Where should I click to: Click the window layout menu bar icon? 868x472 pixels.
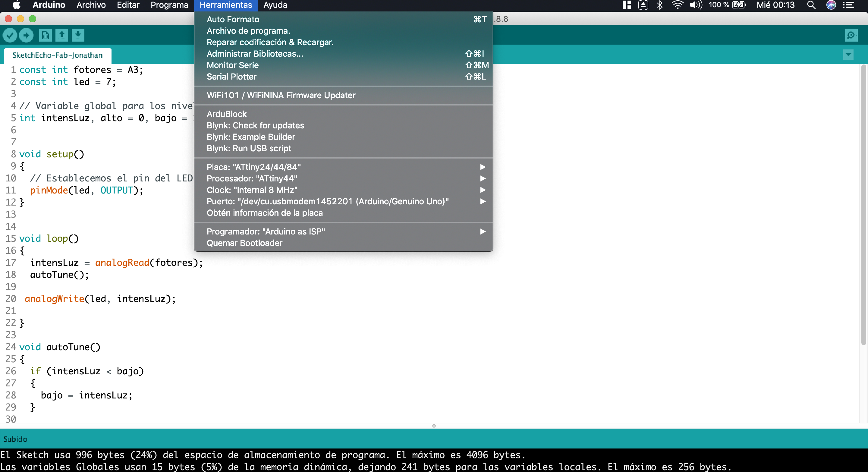coord(627,5)
